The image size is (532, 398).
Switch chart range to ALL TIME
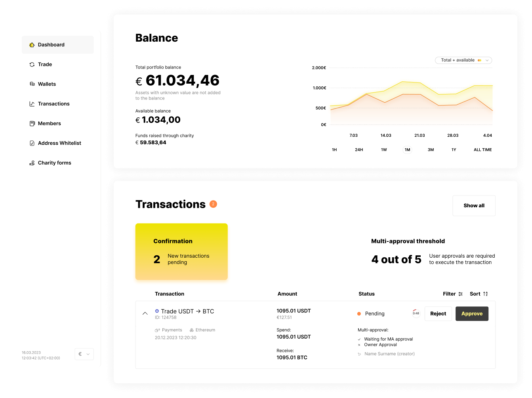point(482,149)
